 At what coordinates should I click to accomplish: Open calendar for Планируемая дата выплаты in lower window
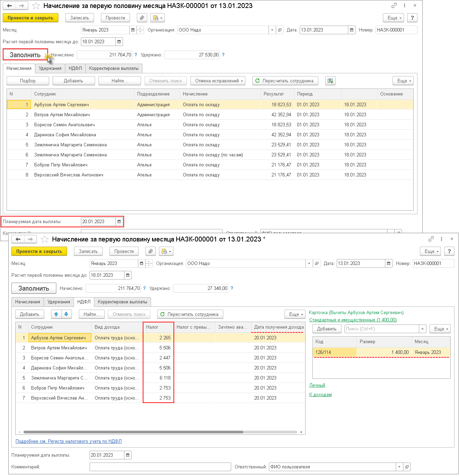[x=128, y=455]
